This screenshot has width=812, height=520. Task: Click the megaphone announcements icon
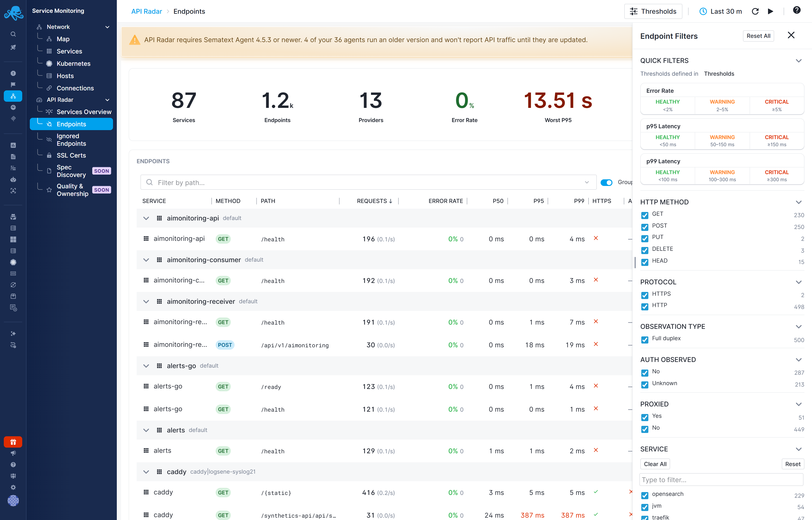(x=13, y=453)
